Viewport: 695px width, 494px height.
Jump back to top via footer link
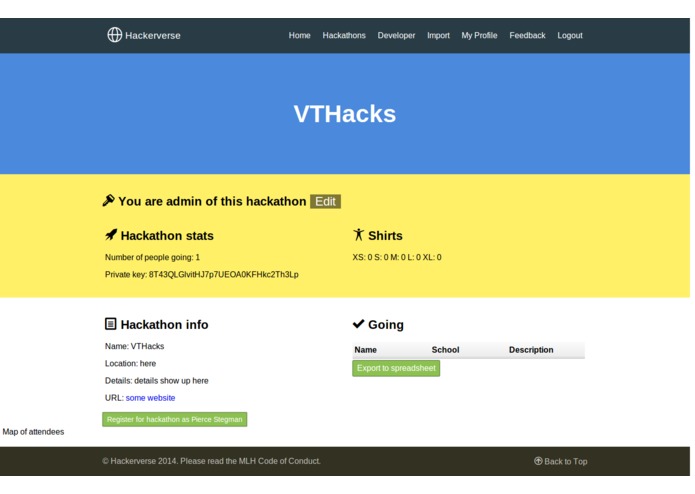pos(566,461)
